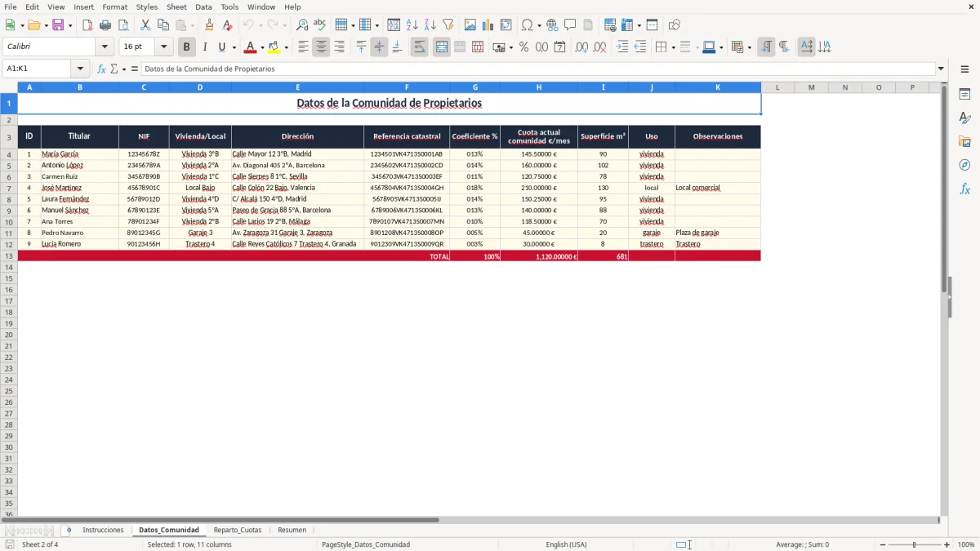Click the zoom out minus button
This screenshot has width=980, height=551.
click(883, 544)
